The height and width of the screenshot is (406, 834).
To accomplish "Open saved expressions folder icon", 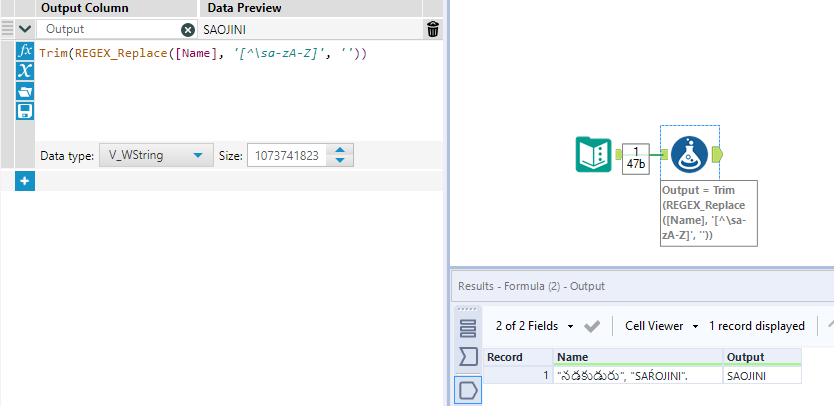I will point(25,91).
